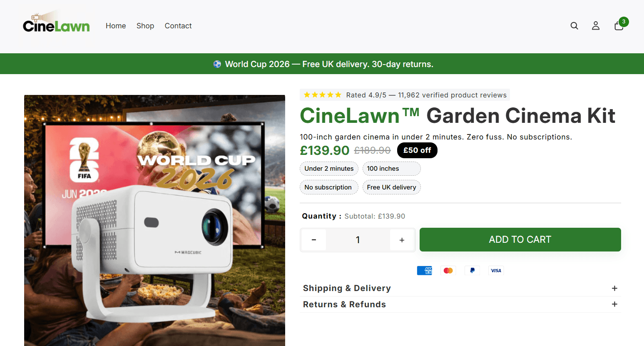644x346 pixels.
Task: Expand the Returns & Refunds section
Action: [460, 304]
